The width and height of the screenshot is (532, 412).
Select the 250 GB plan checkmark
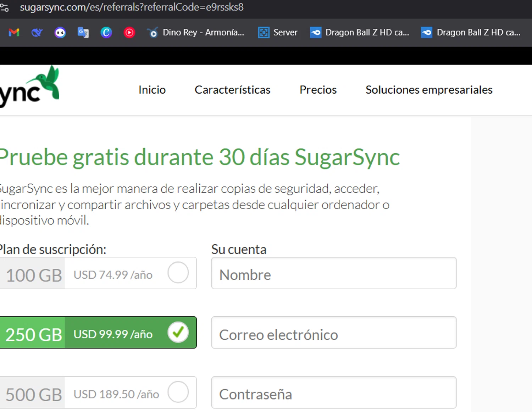click(178, 332)
